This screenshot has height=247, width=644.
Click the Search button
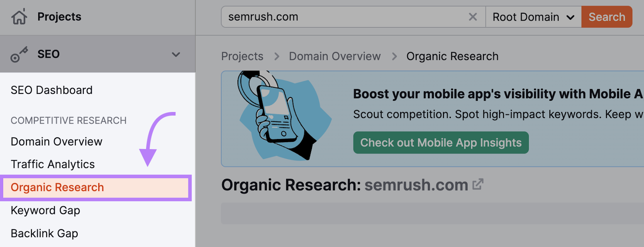(x=607, y=17)
